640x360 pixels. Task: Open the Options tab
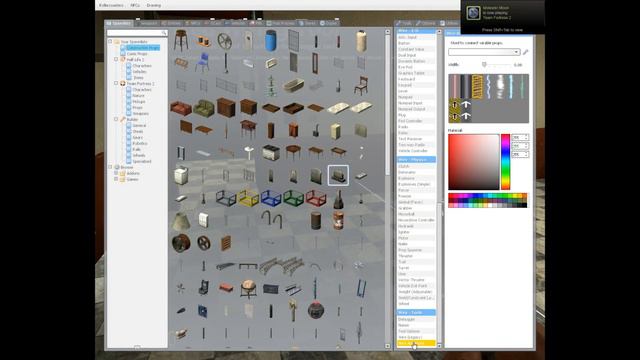426,23
